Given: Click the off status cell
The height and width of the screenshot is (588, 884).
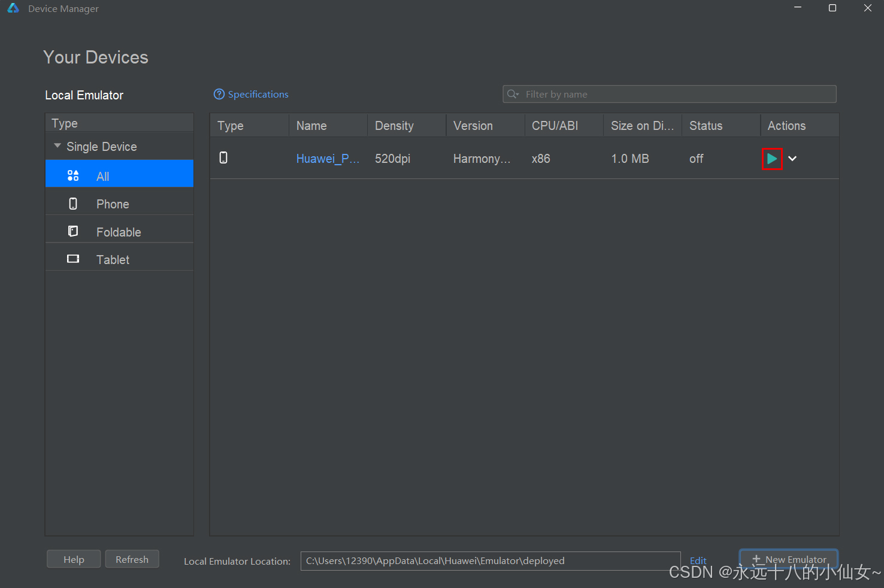Looking at the screenshot, I should coord(696,159).
